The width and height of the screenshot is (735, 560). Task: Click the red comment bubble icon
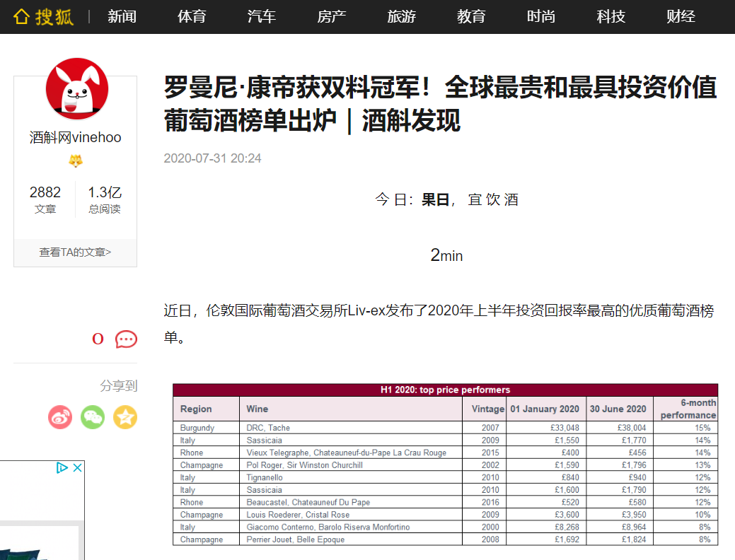click(126, 339)
